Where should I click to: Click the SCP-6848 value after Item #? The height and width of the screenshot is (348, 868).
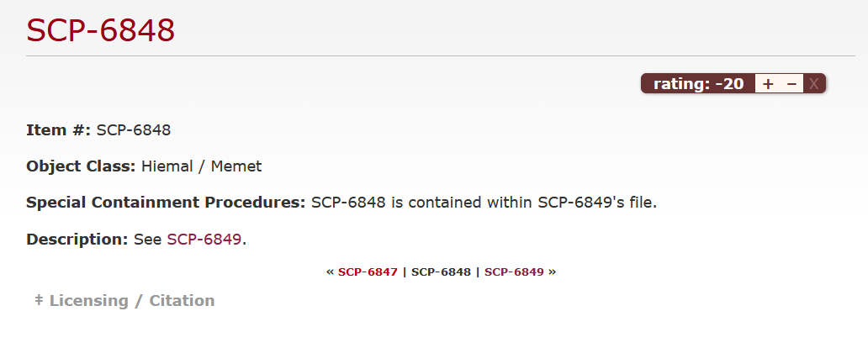[134, 130]
